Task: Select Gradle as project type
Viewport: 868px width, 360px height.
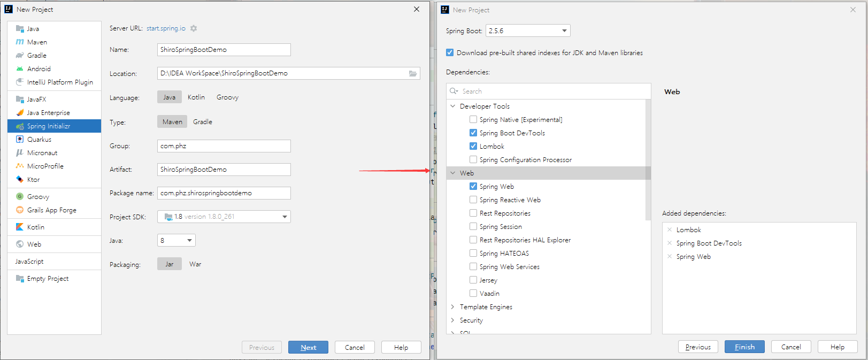Action: 203,122
